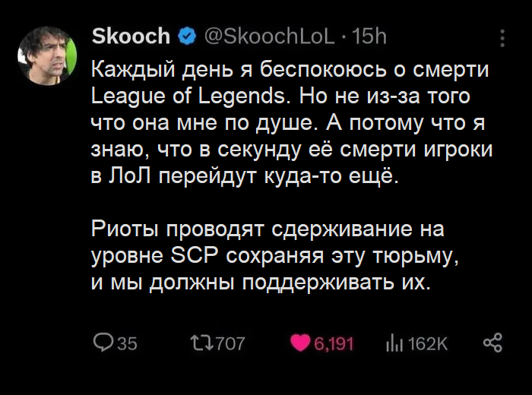Click the 6,191 likes count
The image size is (532, 395).
333,344
